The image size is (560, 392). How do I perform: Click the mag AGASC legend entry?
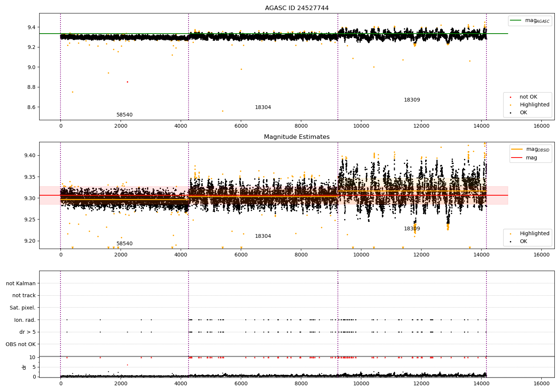click(x=530, y=21)
